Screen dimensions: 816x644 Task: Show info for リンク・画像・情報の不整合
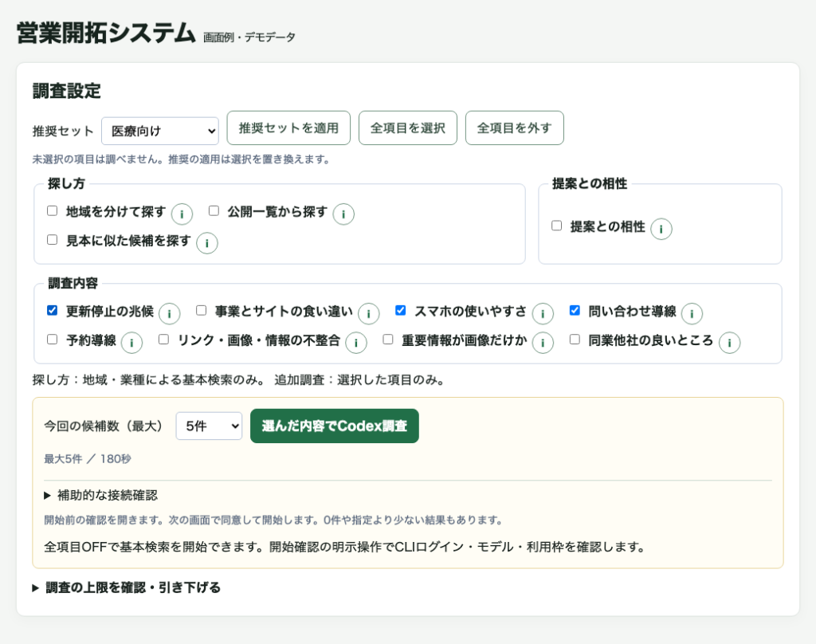[356, 343]
